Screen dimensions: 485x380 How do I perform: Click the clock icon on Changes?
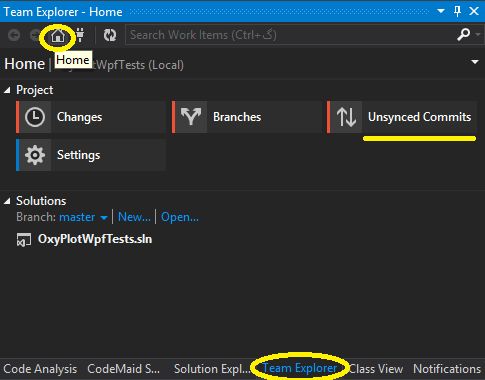(x=35, y=117)
